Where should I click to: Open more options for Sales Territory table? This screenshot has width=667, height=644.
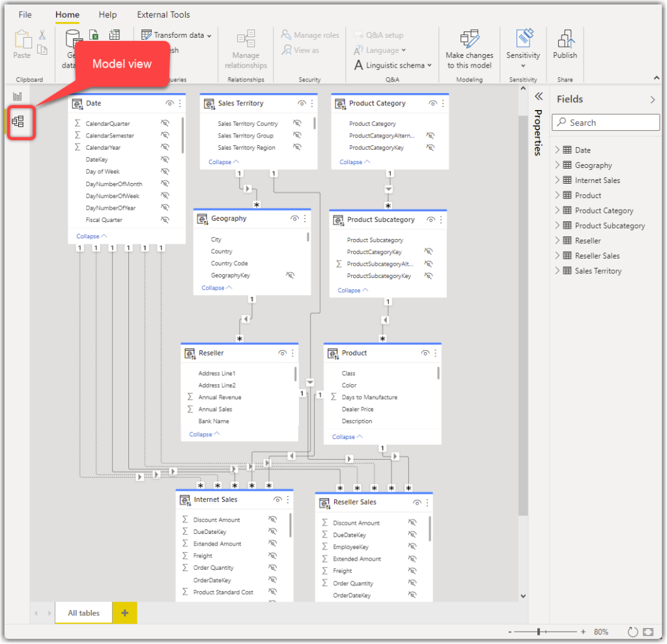312,104
